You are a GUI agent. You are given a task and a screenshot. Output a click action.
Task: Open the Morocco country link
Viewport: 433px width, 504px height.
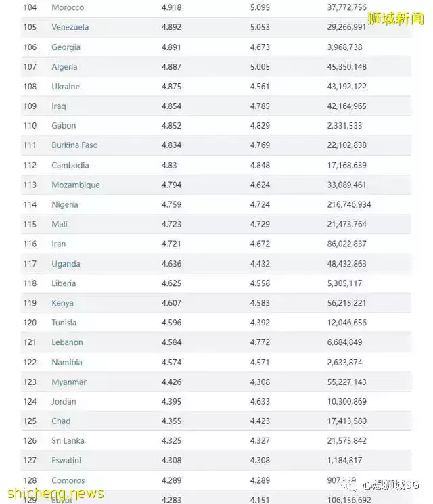coord(68,7)
